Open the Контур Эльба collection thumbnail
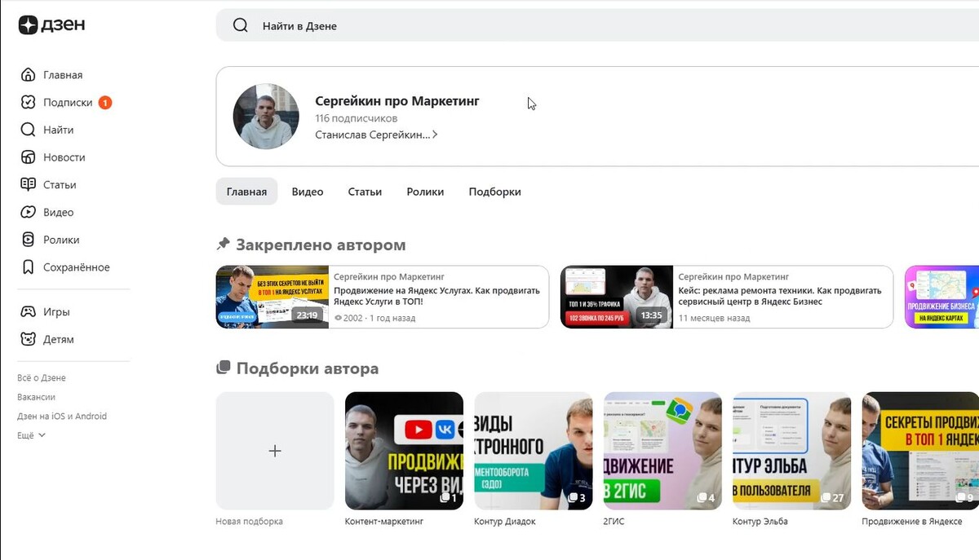The height and width of the screenshot is (560, 979). (791, 451)
